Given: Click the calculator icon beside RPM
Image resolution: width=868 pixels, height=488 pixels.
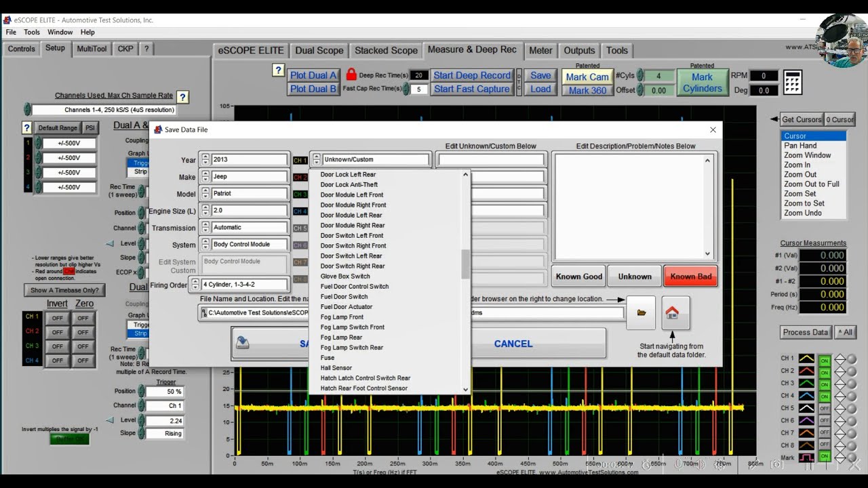Looking at the screenshot, I should tap(792, 83).
